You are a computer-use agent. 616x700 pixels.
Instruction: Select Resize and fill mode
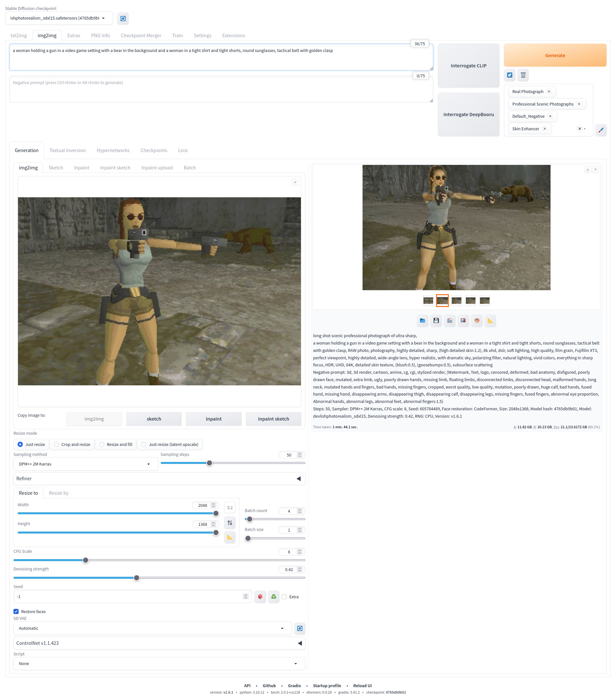pyautogui.click(x=116, y=445)
